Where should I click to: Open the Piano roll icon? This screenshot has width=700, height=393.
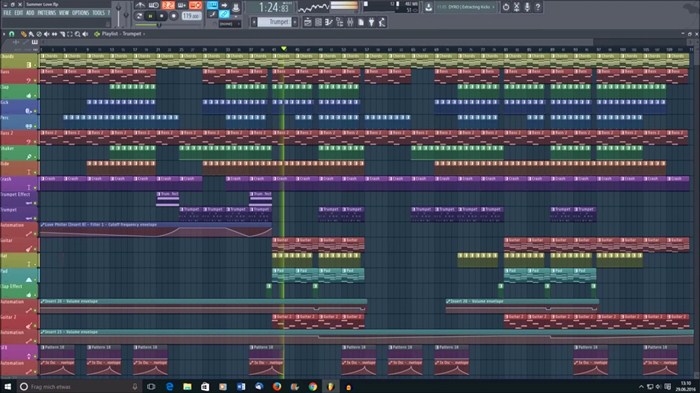coord(329,22)
